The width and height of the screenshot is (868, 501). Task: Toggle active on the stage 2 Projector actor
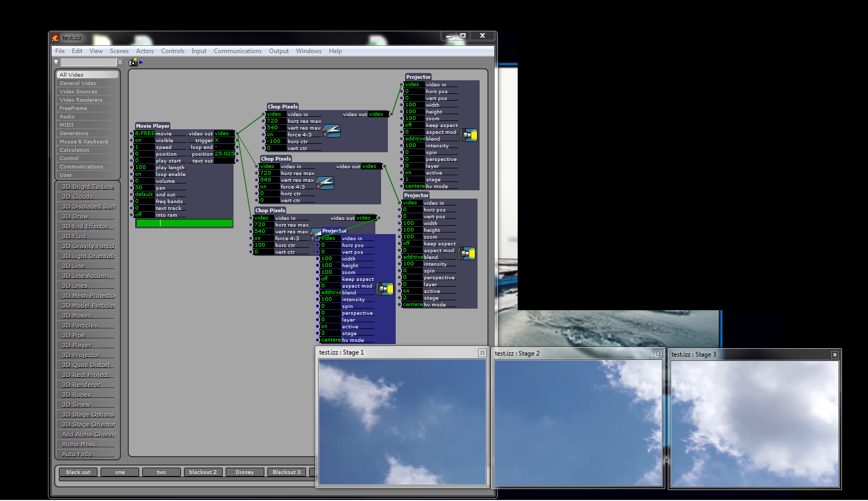(x=412, y=291)
